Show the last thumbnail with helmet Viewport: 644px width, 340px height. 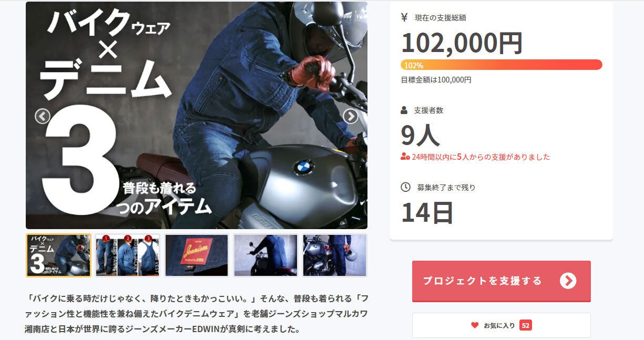click(335, 255)
